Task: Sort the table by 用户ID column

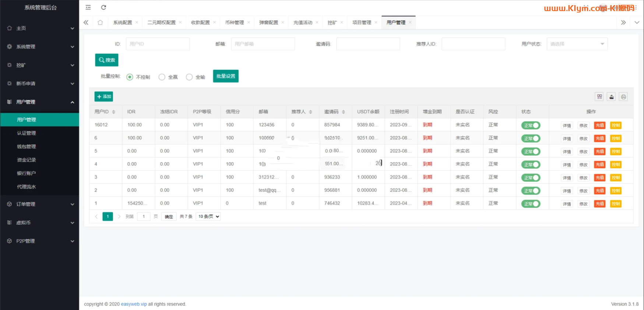Action: (x=113, y=112)
